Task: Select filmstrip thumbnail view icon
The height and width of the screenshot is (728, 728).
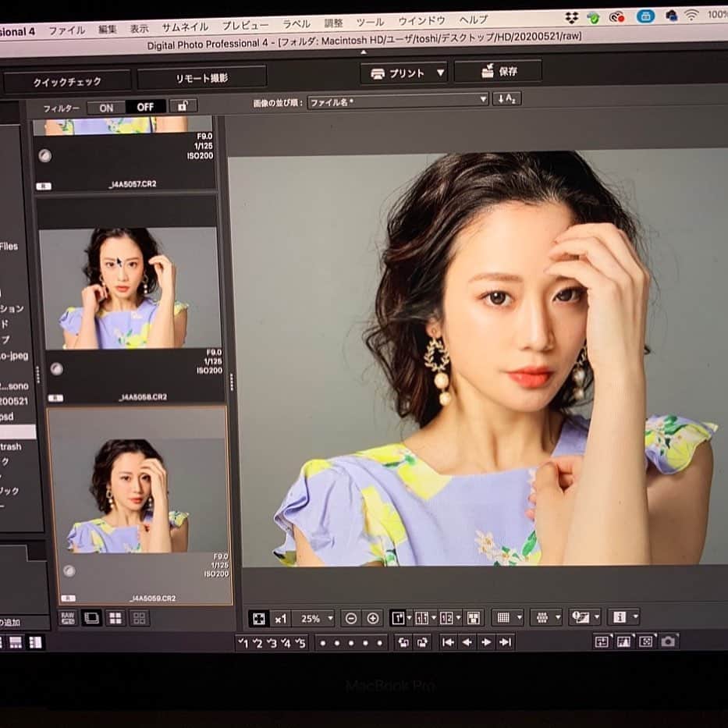Action: (x=91, y=619)
